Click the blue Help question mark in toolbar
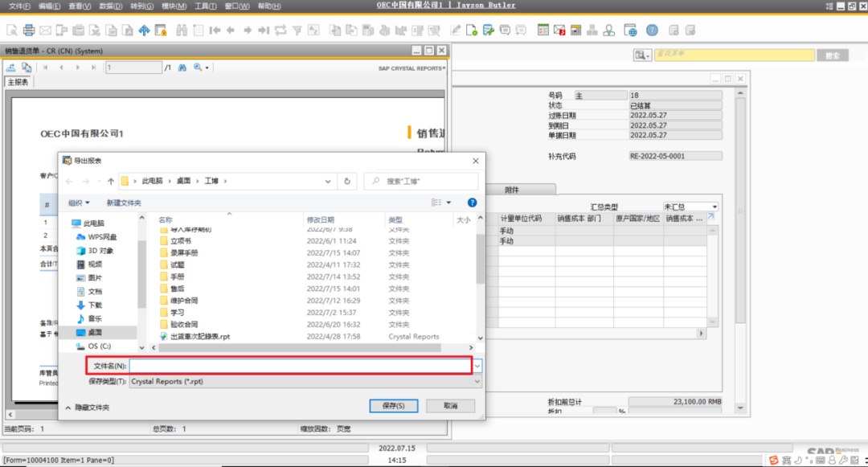This screenshot has width=868, height=467. coord(652,31)
